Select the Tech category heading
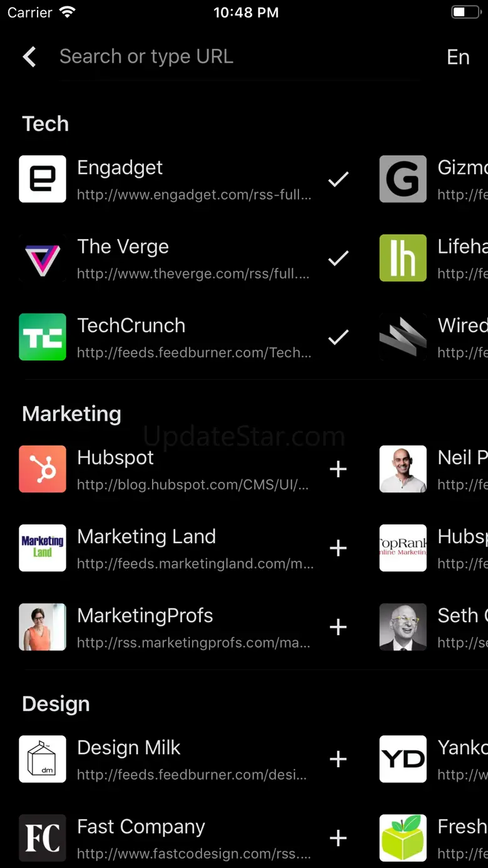 tap(46, 124)
